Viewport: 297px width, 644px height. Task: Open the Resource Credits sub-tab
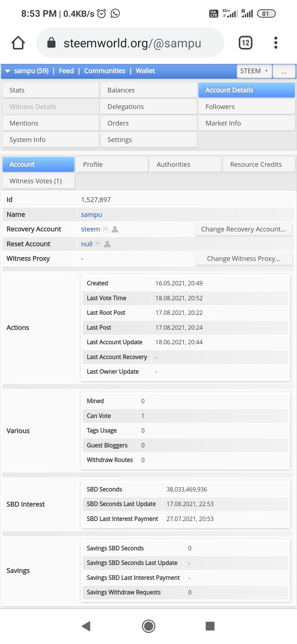point(259,164)
